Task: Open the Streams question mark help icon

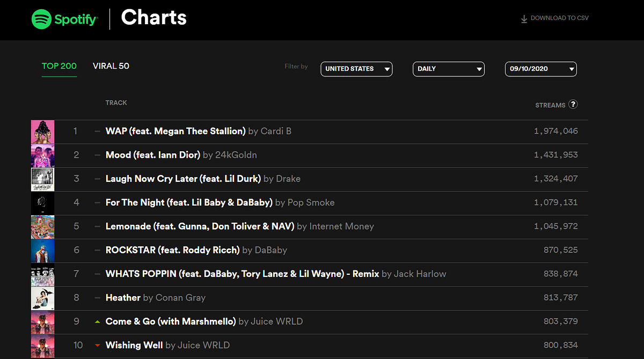Action: tap(573, 105)
